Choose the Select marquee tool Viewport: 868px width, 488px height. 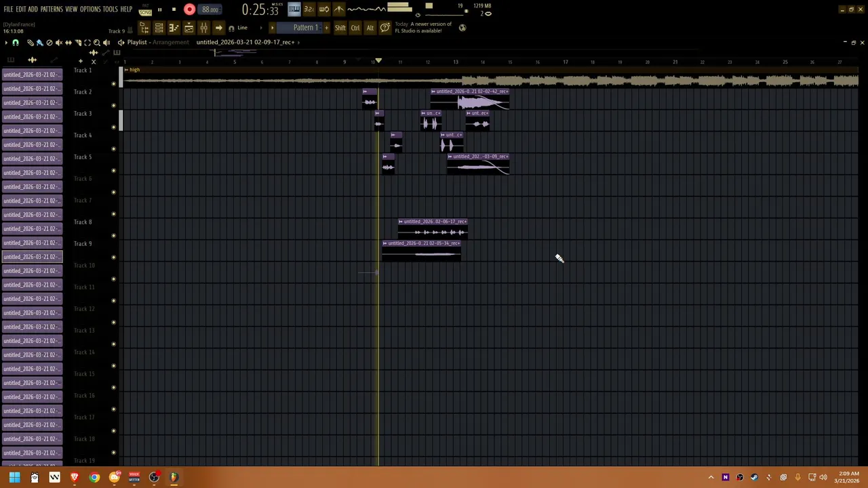pos(87,43)
